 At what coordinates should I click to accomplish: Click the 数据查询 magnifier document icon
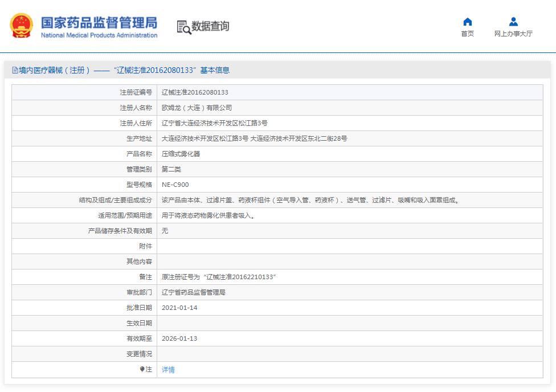pyautogui.click(x=183, y=27)
